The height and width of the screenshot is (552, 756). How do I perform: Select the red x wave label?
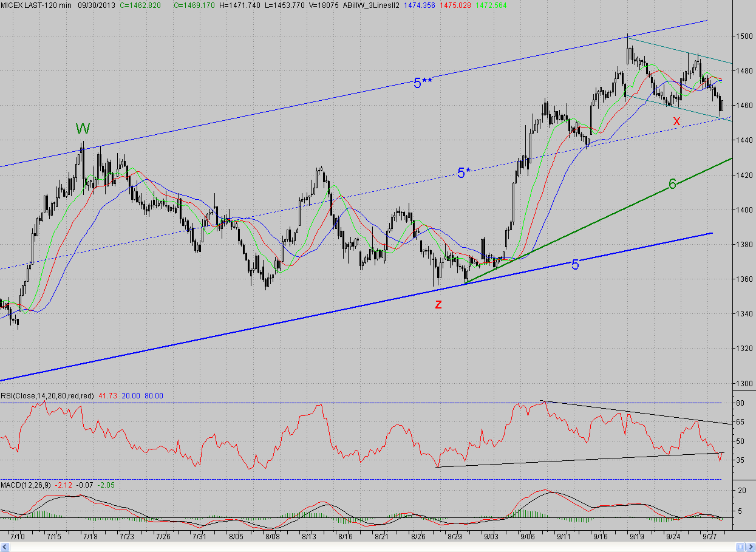676,120
